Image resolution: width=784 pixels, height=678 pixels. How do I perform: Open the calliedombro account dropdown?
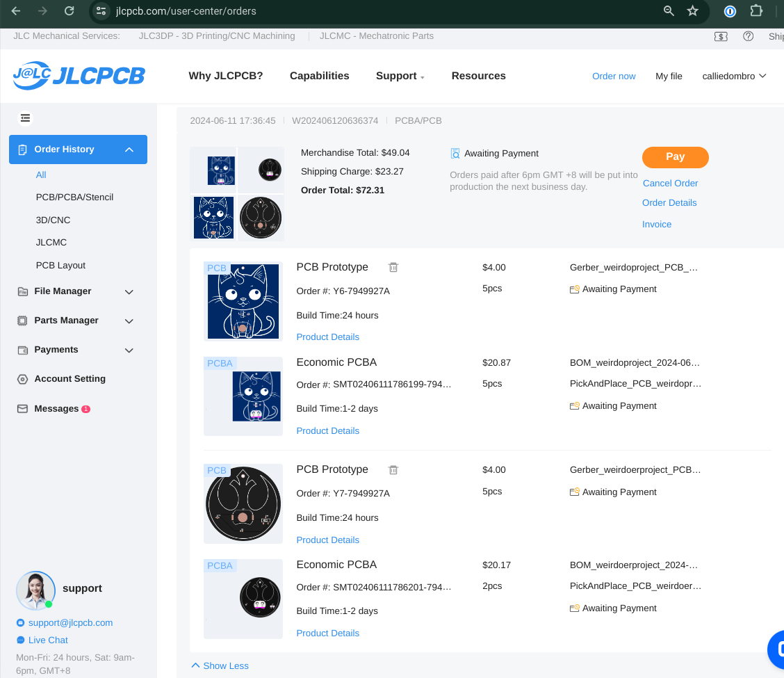(x=734, y=76)
